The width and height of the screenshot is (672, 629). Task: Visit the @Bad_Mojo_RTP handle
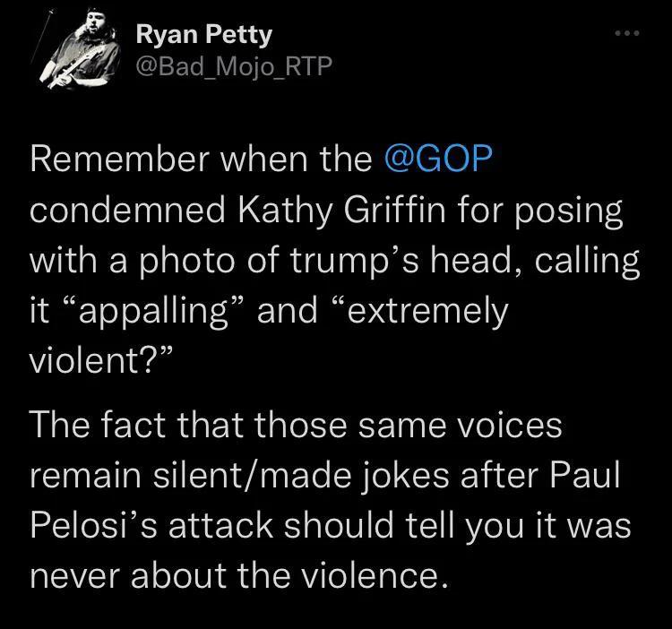[x=234, y=66]
